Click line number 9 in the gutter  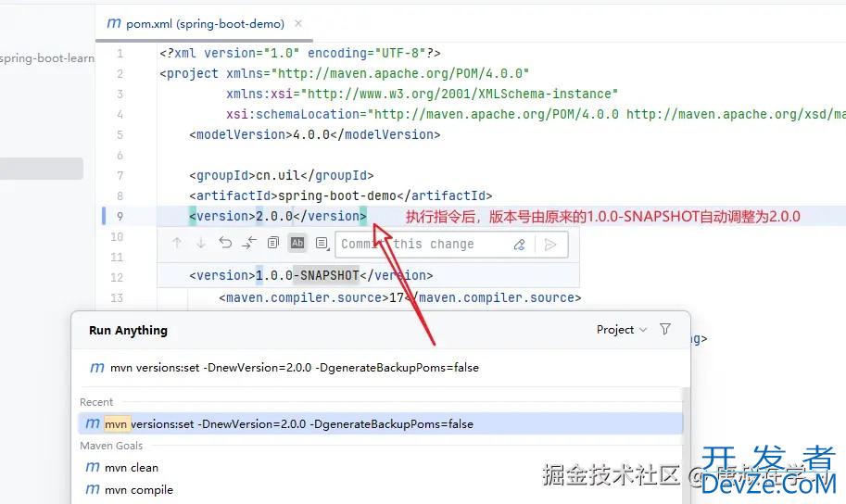click(x=120, y=217)
